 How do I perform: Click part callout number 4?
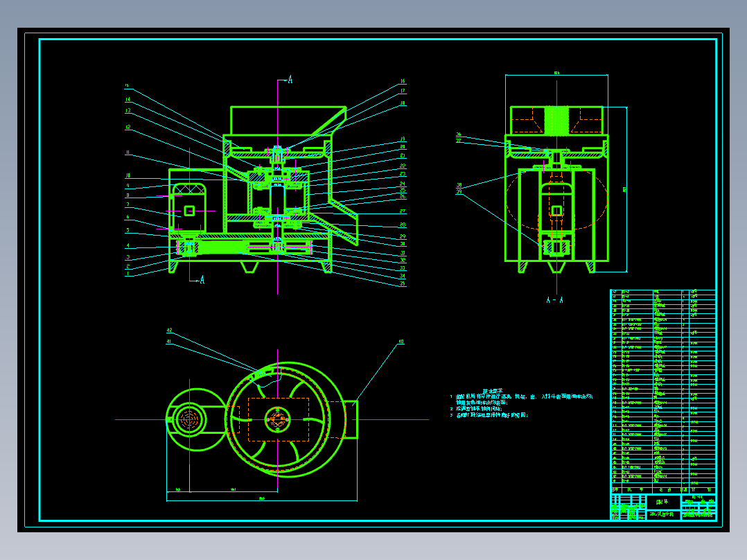pos(128,246)
